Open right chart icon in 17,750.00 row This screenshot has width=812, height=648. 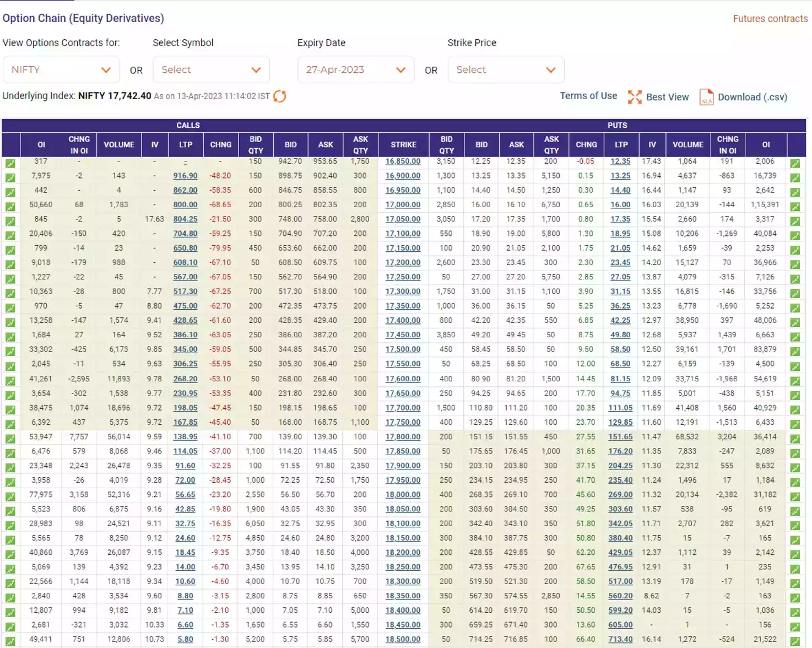pyautogui.click(x=795, y=424)
